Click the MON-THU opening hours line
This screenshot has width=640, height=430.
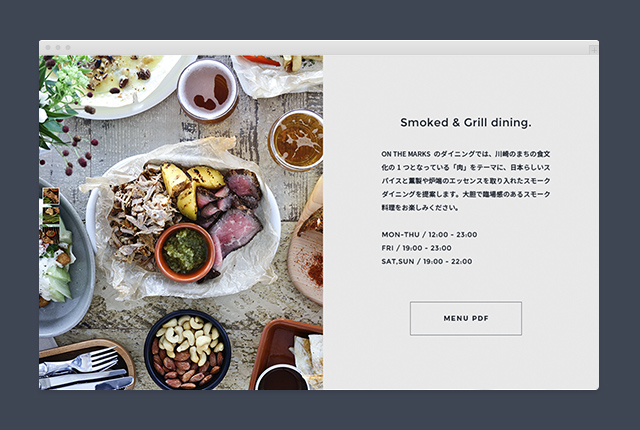coord(429,235)
